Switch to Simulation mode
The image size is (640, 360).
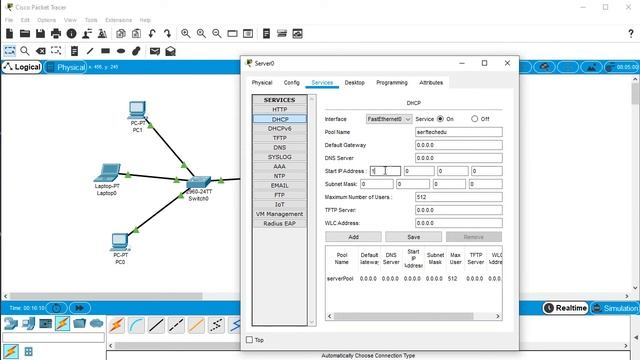pos(615,308)
